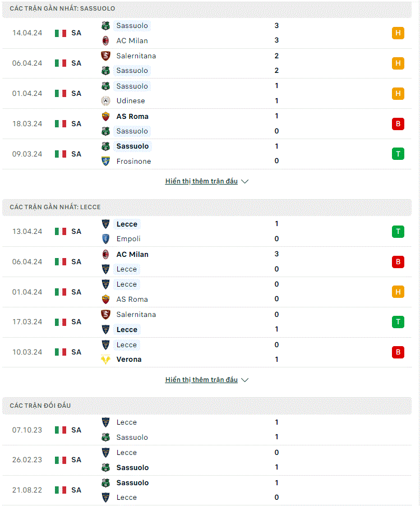Image resolution: width=420 pixels, height=506 pixels.
Task: Open the Sassuolo team link in 14.04.24 match
Action: [132, 25]
